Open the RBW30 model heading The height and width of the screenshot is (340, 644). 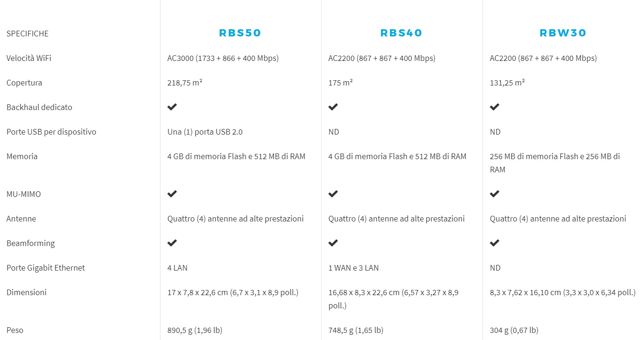coord(563,33)
